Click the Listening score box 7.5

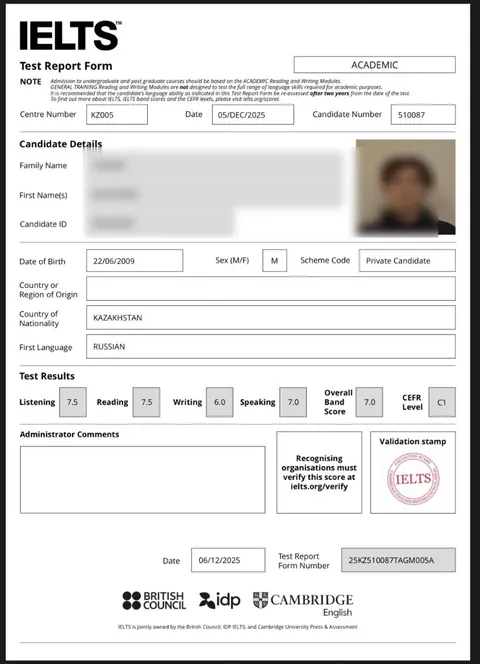pos(73,402)
